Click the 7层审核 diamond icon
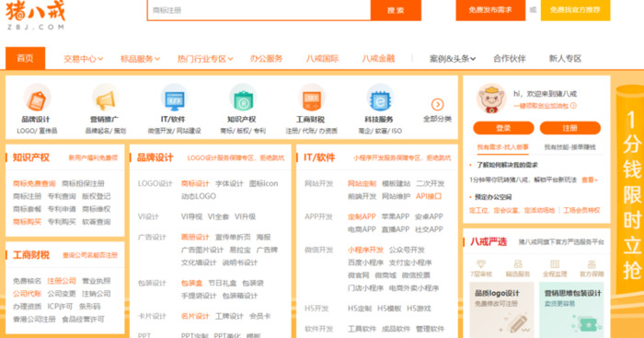644x338 pixels. (x=481, y=264)
